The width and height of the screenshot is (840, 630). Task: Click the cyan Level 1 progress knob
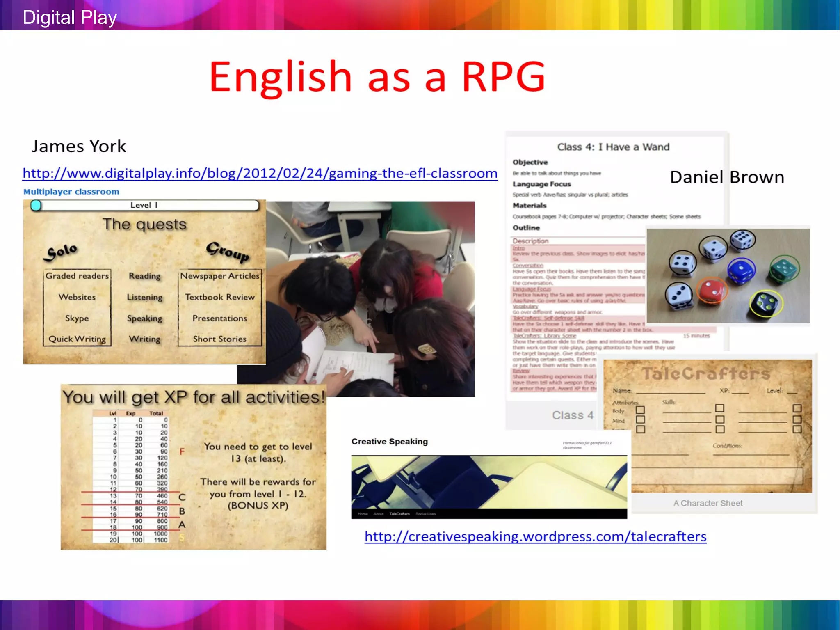(x=36, y=205)
